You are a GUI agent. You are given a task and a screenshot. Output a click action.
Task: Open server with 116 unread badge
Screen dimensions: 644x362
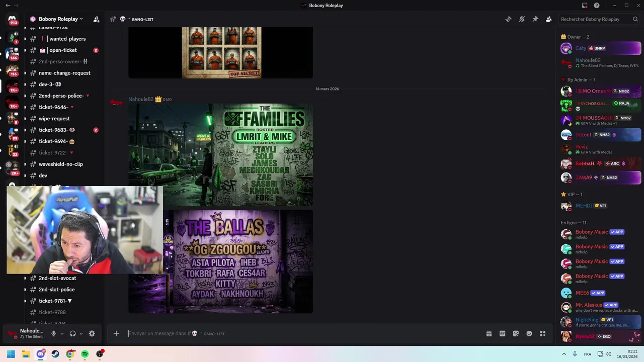tap(12, 70)
